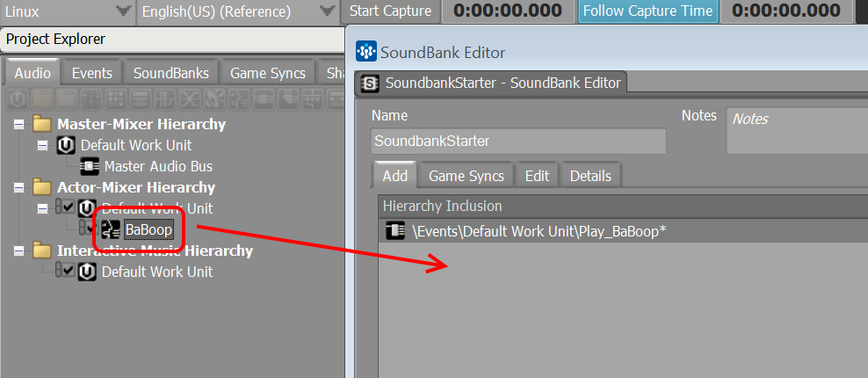
Task: Collapse the Interactive Music Hierarchy node
Action: (x=19, y=251)
